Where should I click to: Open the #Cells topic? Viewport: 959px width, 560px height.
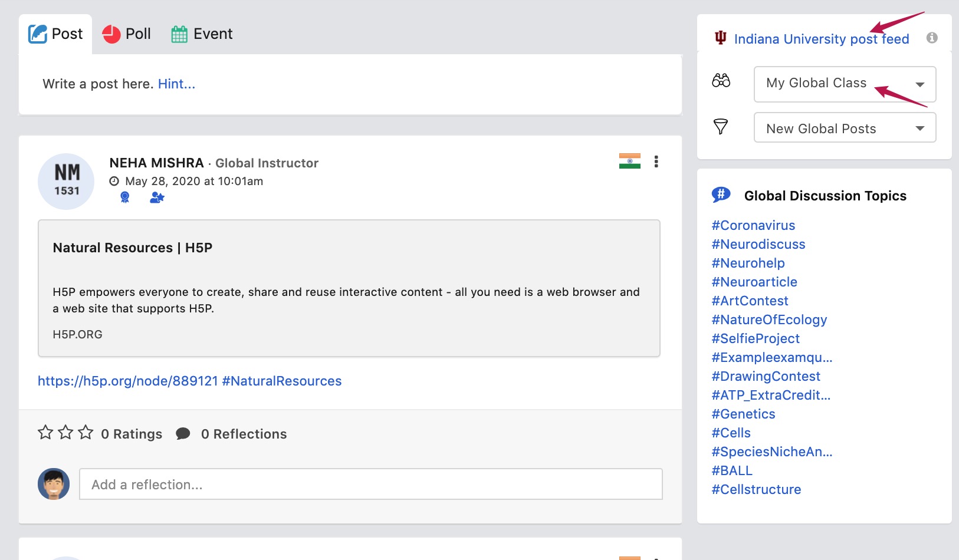[731, 433]
